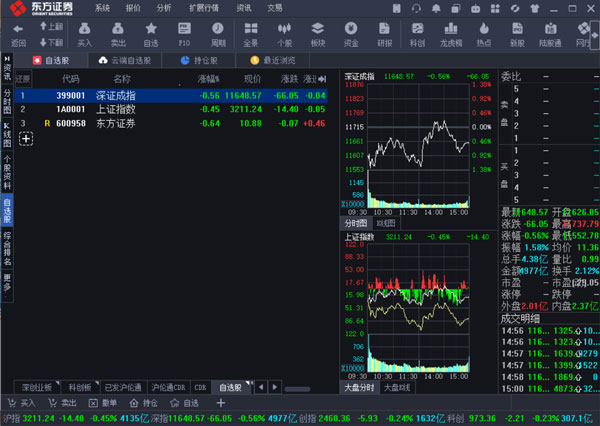Switch to the 大盘K线 tab
Screen dimensions: 600x426
[397, 388]
